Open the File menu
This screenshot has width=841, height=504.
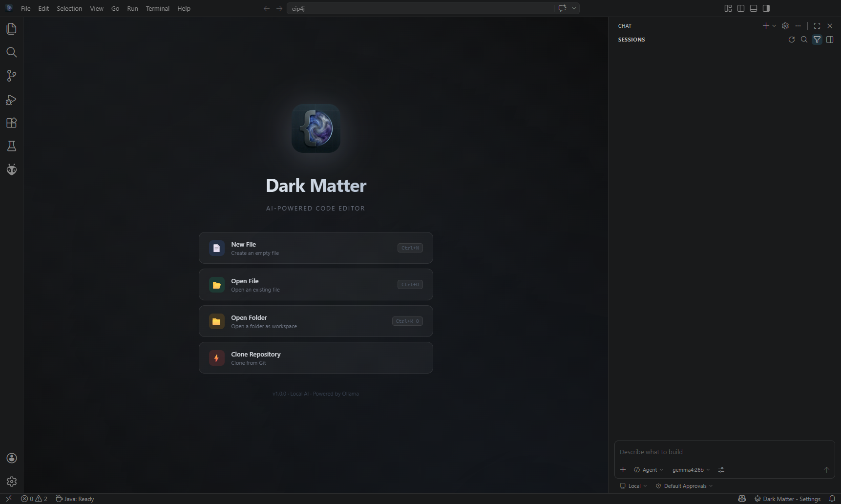point(26,8)
